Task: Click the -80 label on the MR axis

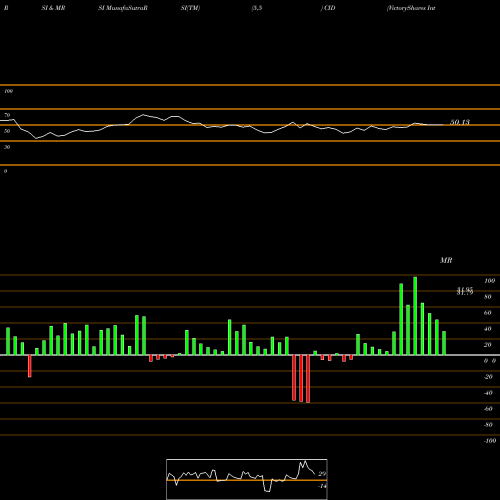Action: pos(488,425)
